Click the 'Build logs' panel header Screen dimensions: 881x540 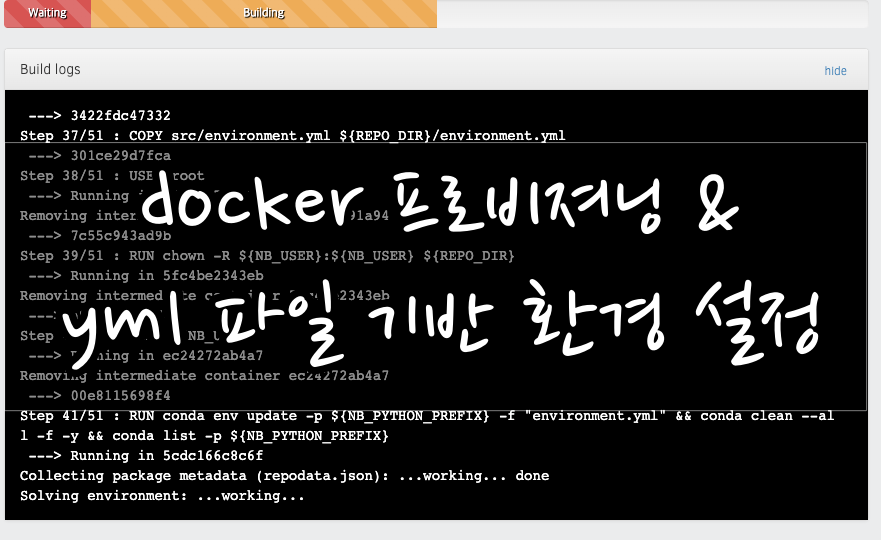436,69
